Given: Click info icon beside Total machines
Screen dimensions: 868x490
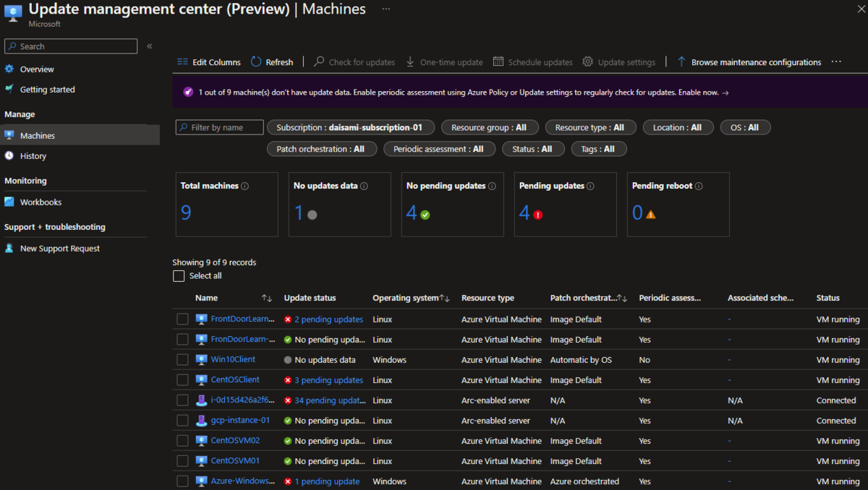Looking at the screenshot, I should tap(245, 186).
